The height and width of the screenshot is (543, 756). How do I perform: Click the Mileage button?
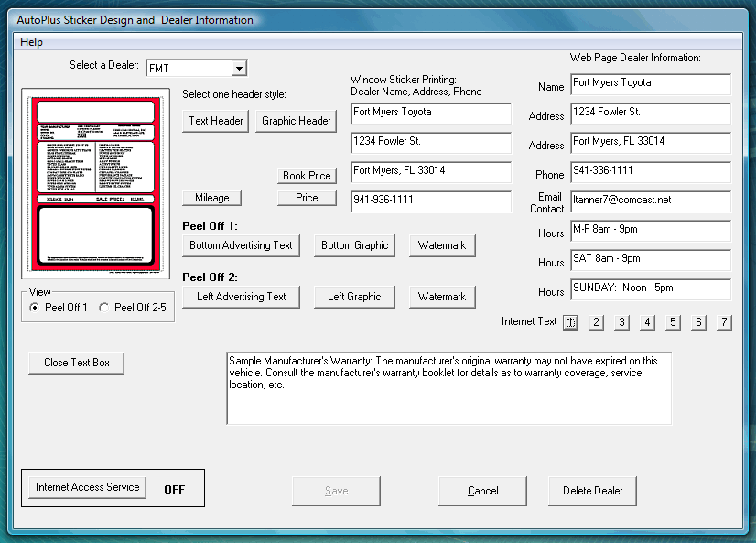212,198
